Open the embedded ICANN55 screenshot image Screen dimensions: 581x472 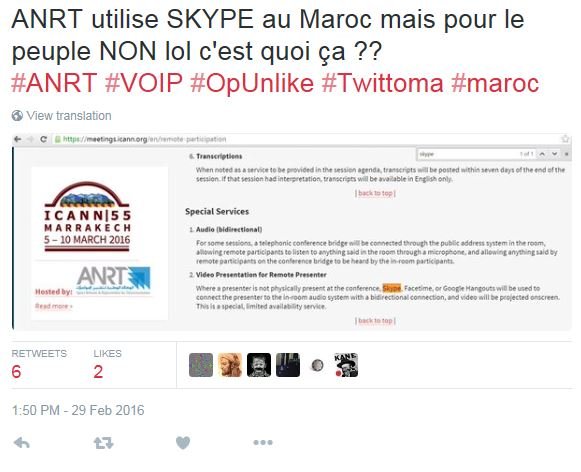tap(292, 232)
